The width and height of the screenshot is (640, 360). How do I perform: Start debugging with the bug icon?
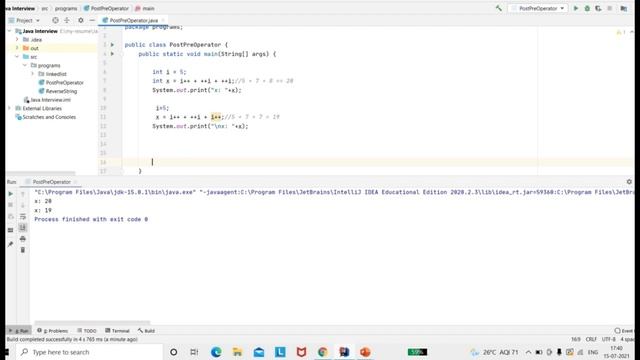[x=587, y=8]
